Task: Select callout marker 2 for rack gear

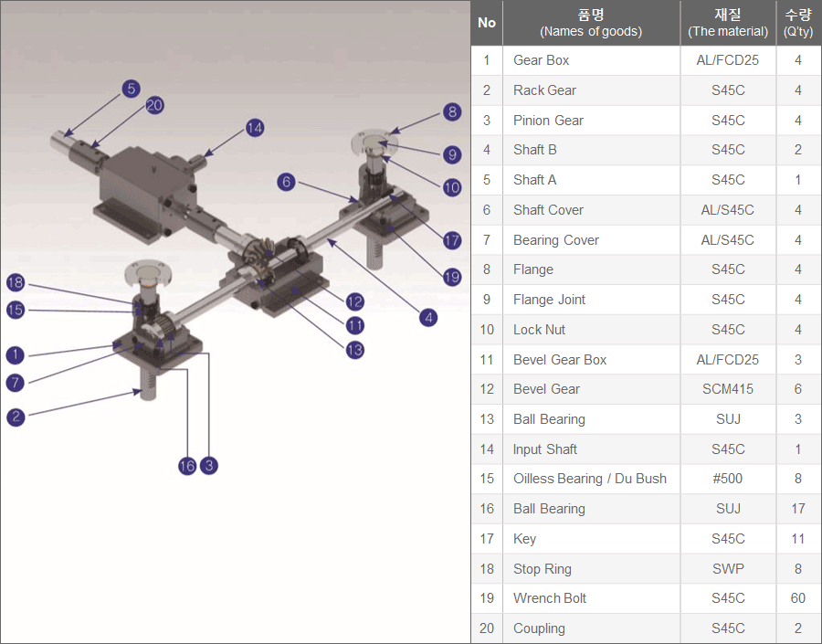Action: [x=15, y=417]
